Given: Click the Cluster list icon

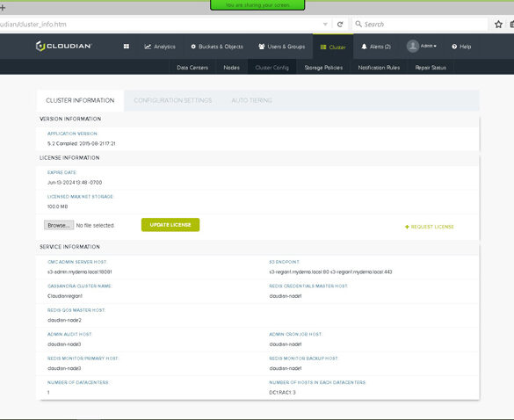Looking at the screenshot, I should pos(323,47).
